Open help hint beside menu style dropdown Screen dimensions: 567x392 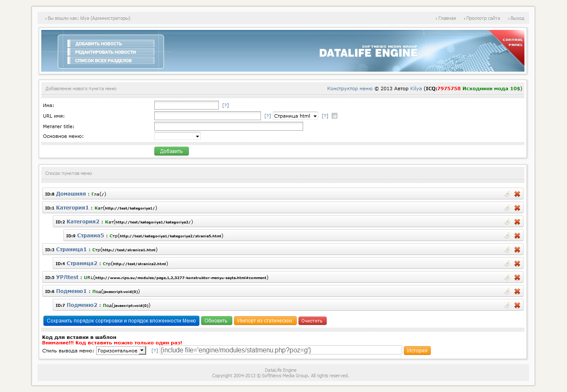pos(155,351)
